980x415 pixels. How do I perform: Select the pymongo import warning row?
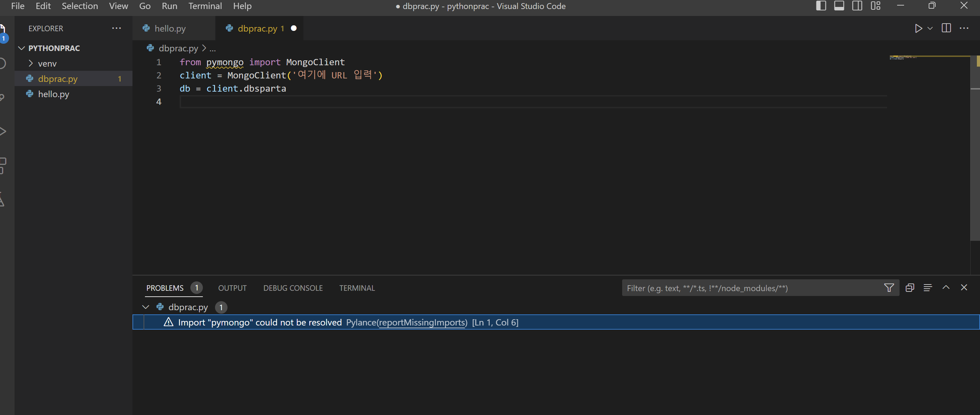click(x=556, y=322)
